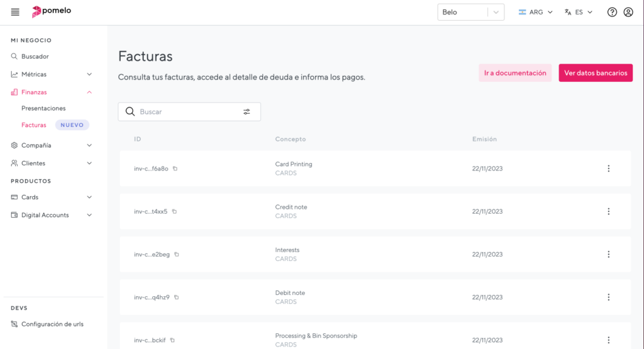Focus the Buscar search field
644x349 pixels.
click(186, 112)
